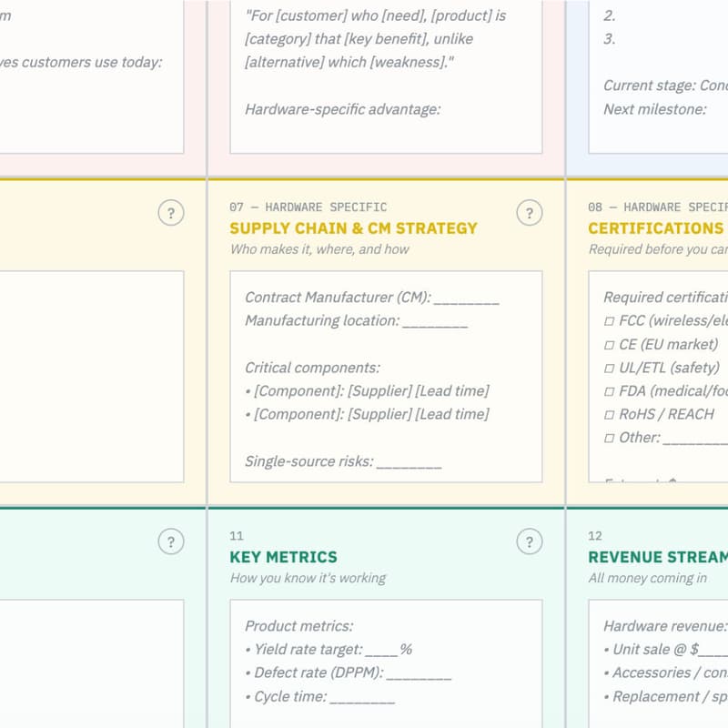
Task: Click the "How you know it's working" subtitle
Action: (308, 578)
